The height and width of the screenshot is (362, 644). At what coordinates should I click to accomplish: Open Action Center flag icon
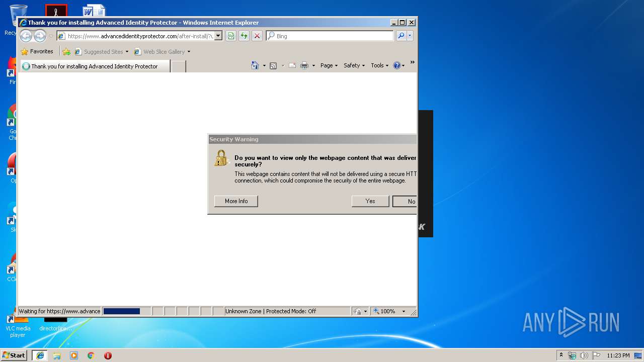coord(596,355)
